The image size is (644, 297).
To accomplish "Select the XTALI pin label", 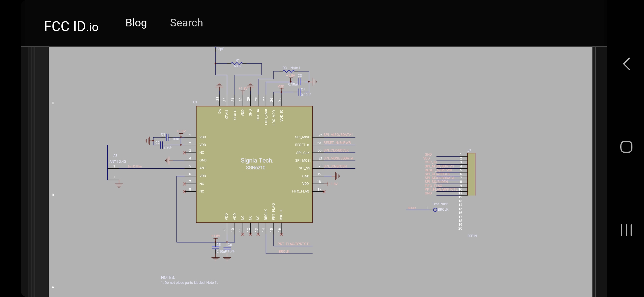I will point(227,115).
